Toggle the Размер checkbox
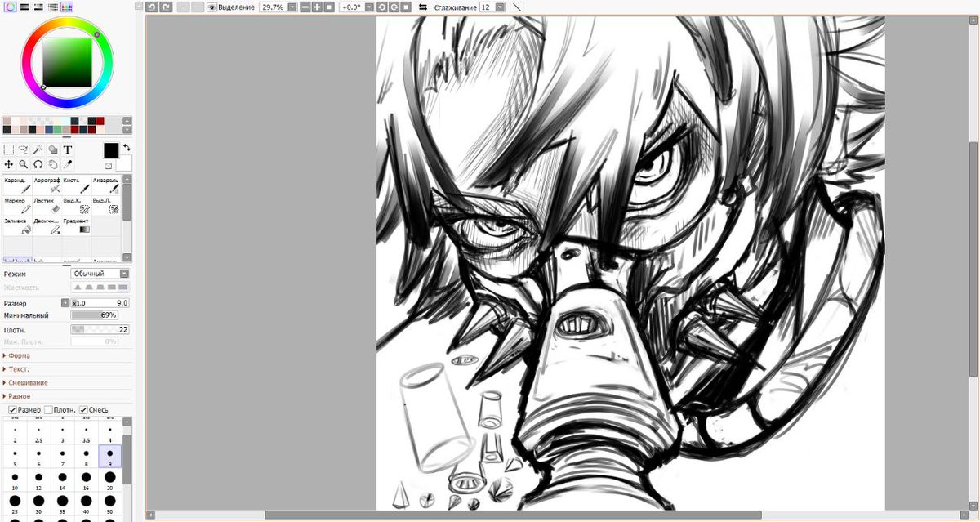Image resolution: width=980 pixels, height=522 pixels. [12, 409]
